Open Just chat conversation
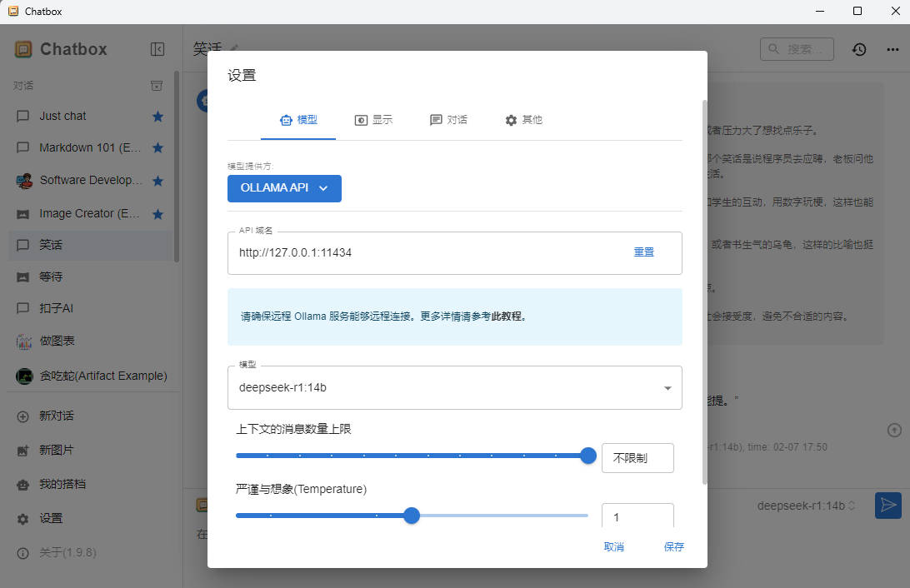 click(x=90, y=116)
